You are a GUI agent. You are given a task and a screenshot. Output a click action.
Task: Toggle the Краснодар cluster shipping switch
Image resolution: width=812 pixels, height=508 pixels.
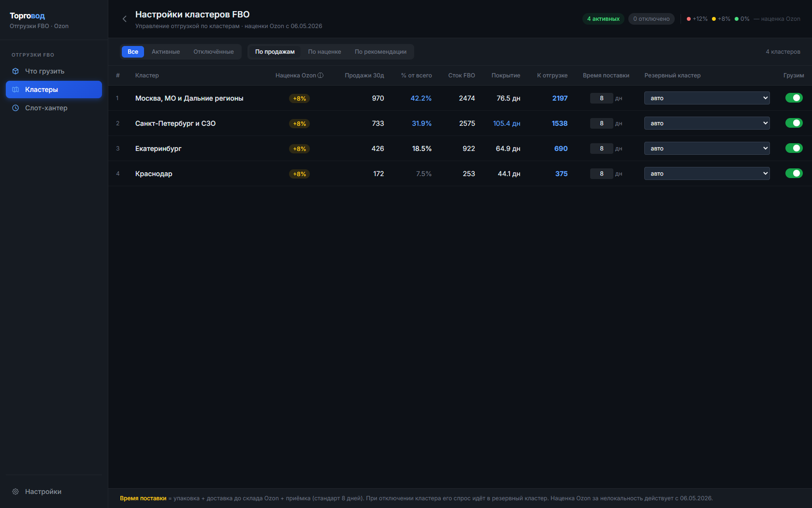click(794, 173)
